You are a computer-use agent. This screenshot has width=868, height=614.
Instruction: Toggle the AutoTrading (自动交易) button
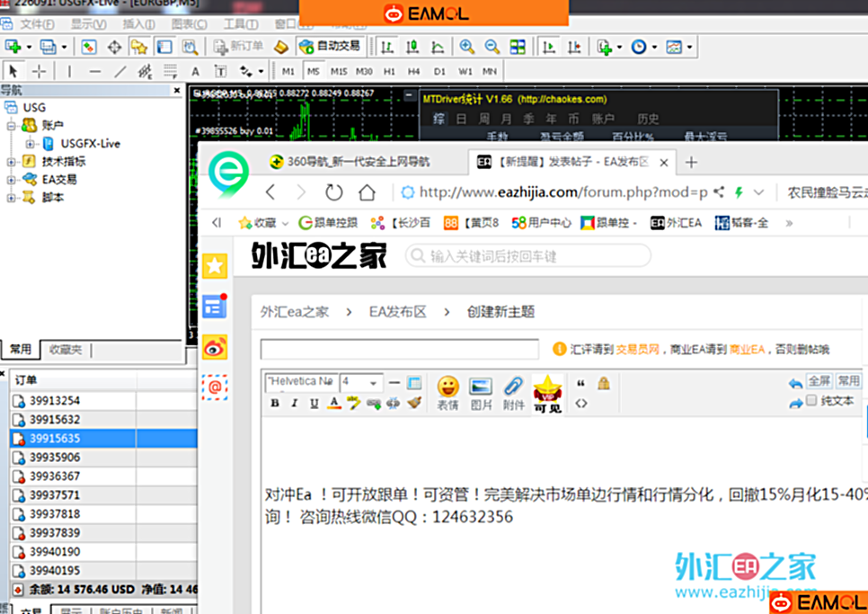coord(330,47)
